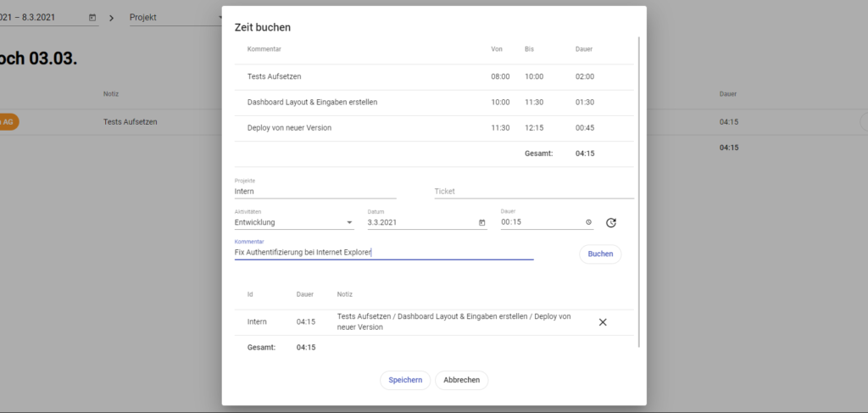Focus the Ticket input field
This screenshot has height=413, width=868.
click(x=533, y=192)
